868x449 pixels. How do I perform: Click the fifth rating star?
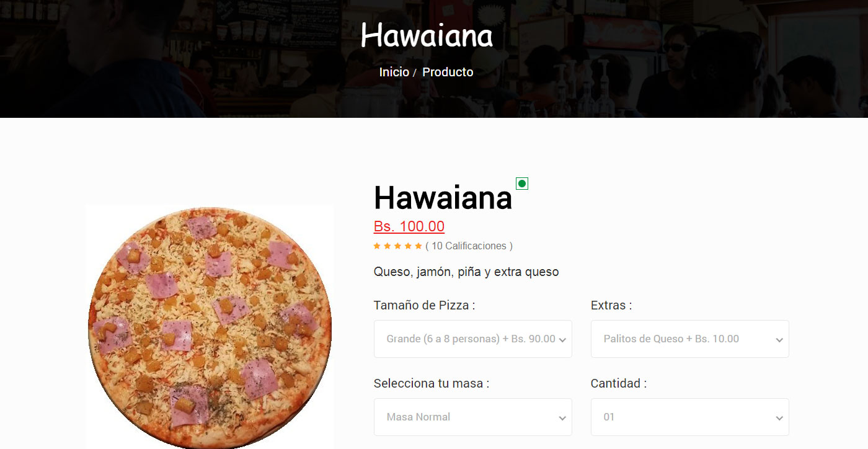coord(418,246)
